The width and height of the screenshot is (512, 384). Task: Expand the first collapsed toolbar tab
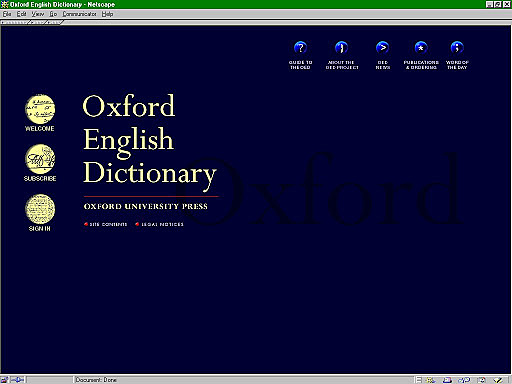click(15, 22)
